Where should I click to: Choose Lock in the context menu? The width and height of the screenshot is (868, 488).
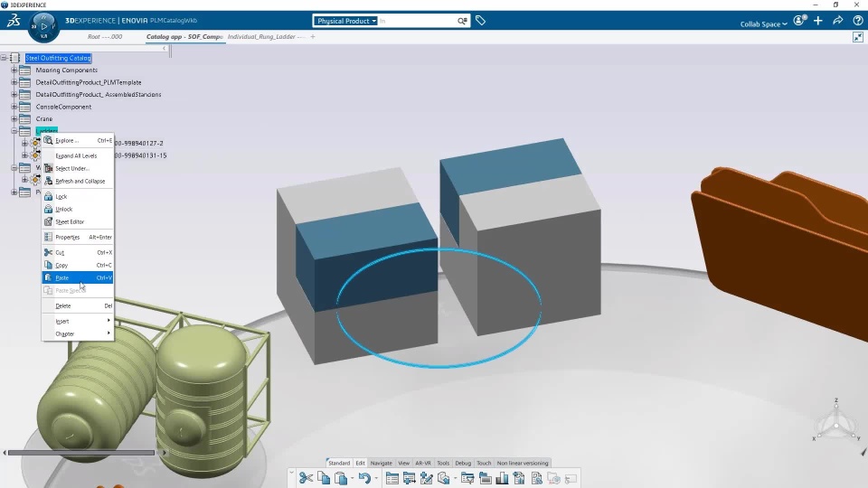coord(78,196)
